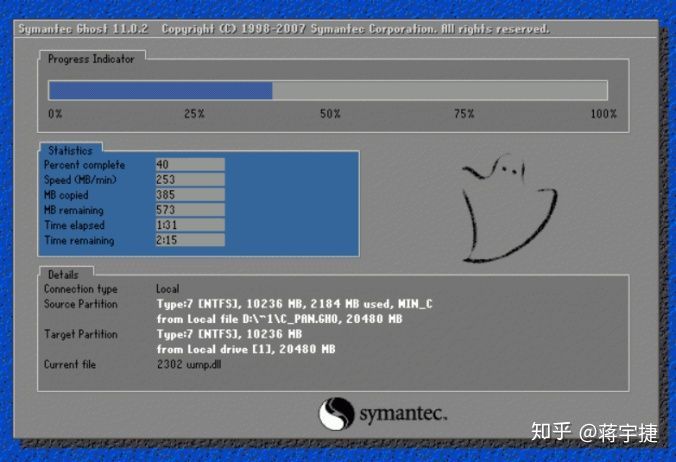Click the Speed (MB/min) value field

coord(189,180)
